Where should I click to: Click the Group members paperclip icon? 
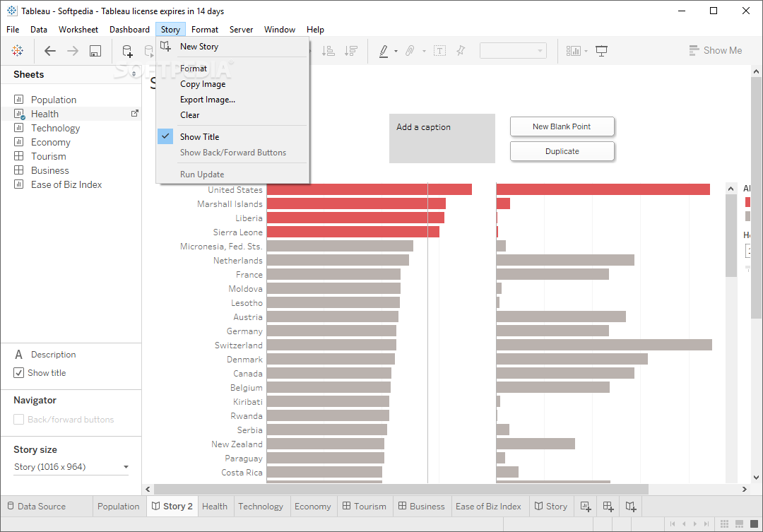[x=410, y=51]
